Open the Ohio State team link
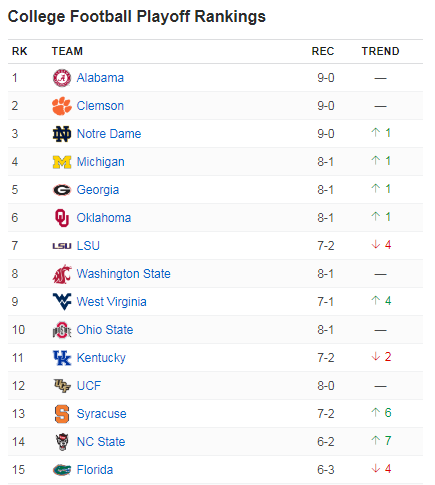The image size is (435, 485). pyautogui.click(x=105, y=330)
